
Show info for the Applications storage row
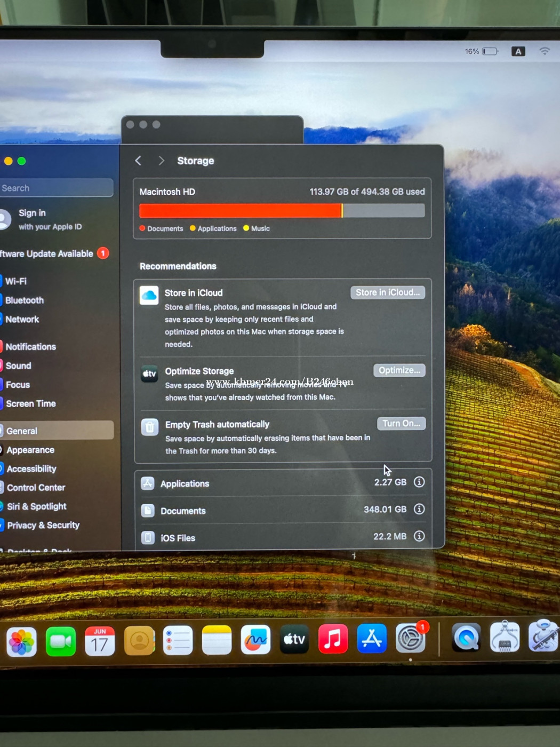pos(419,482)
